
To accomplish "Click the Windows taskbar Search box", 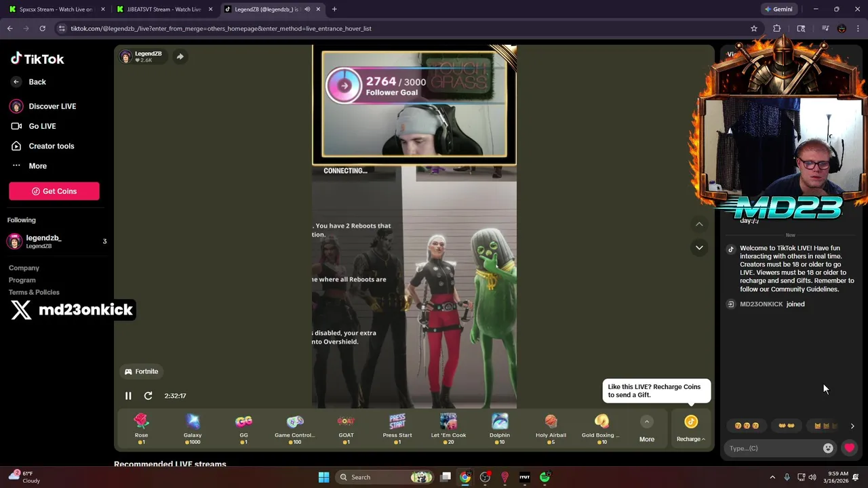I will [x=385, y=477].
